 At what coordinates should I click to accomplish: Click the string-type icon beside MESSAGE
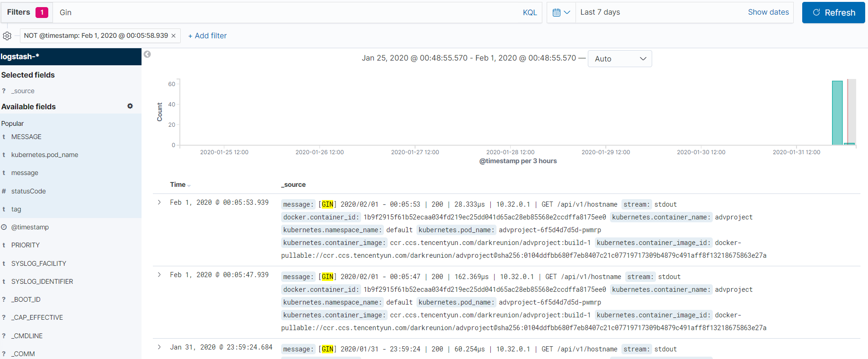click(x=4, y=137)
